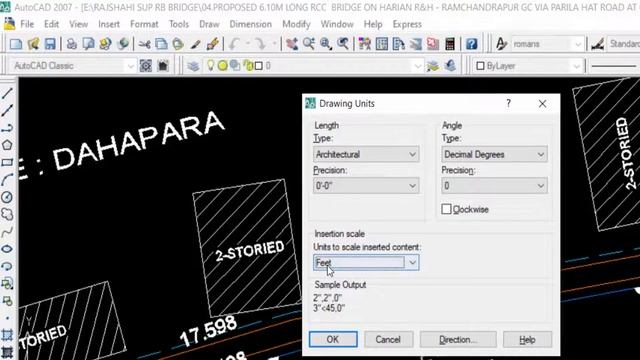
Task: Click the Plot printer icon
Action: coord(71,44)
